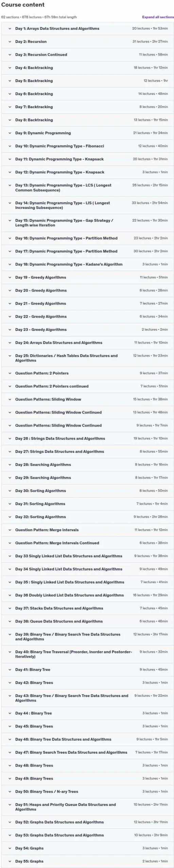This screenshot has width=174, height=868.
Task: Expand Day 36 Doubly Linked List section
Action: 87,595
